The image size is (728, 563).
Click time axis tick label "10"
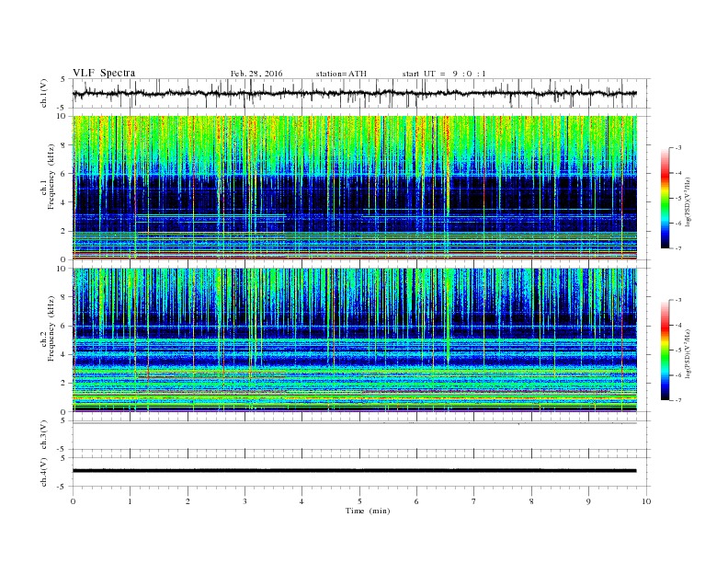point(646,501)
